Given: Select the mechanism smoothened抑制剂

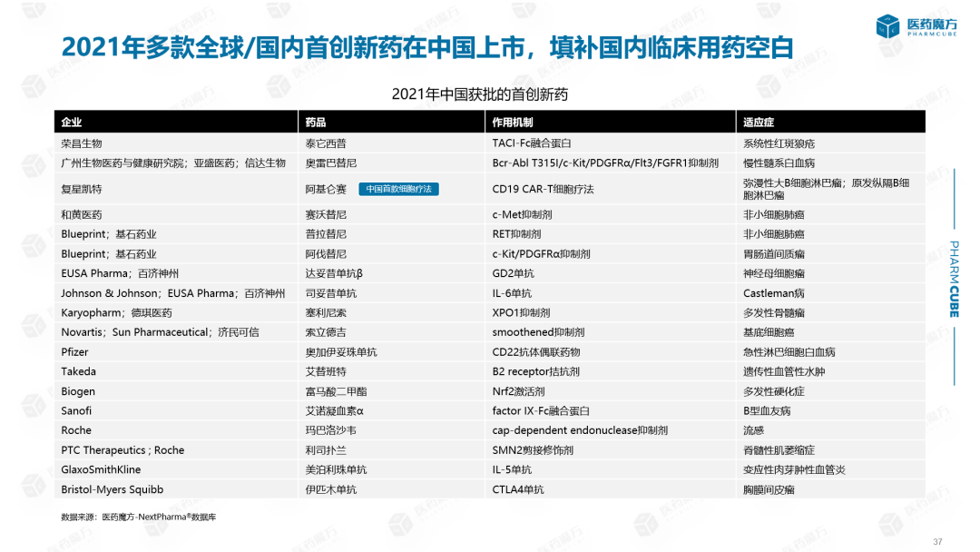Looking at the screenshot, I should pyautogui.click(x=538, y=332).
